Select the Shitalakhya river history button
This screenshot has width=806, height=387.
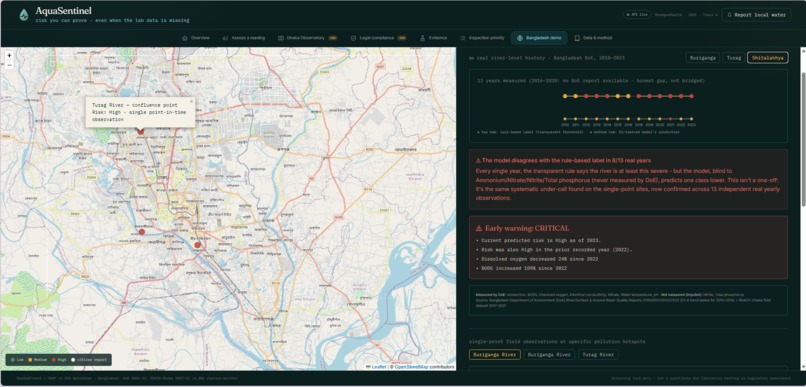pyautogui.click(x=768, y=58)
